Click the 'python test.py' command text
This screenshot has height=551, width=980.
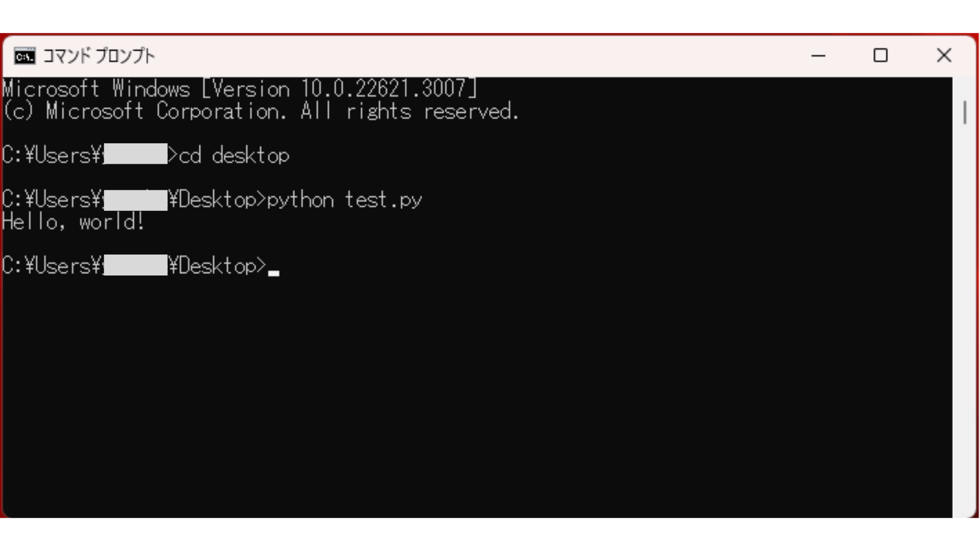point(345,200)
